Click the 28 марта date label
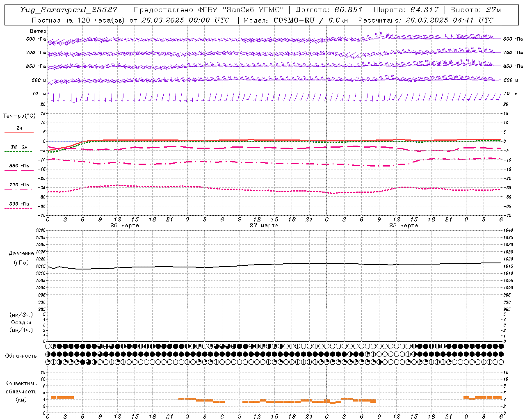This screenshot has width=525, height=420. [404, 225]
